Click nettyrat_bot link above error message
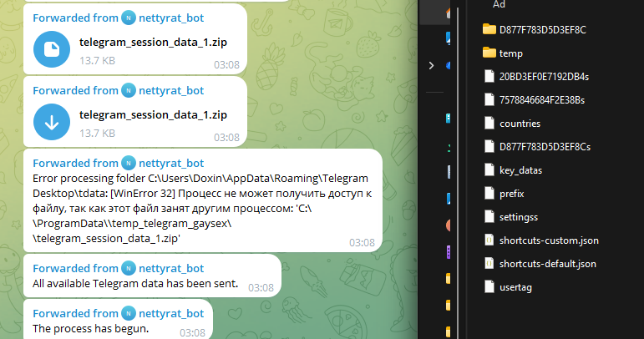Screen dimensions: 644x339 (x=171, y=164)
